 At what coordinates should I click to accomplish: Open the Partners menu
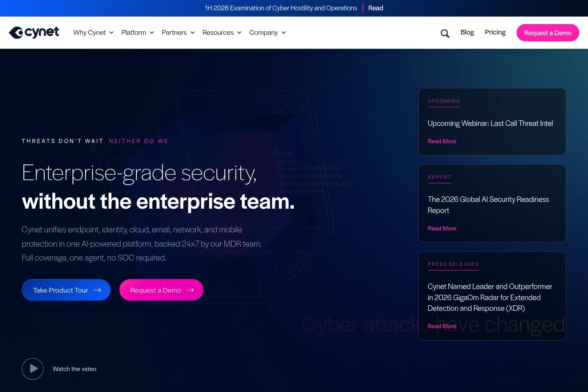point(174,32)
